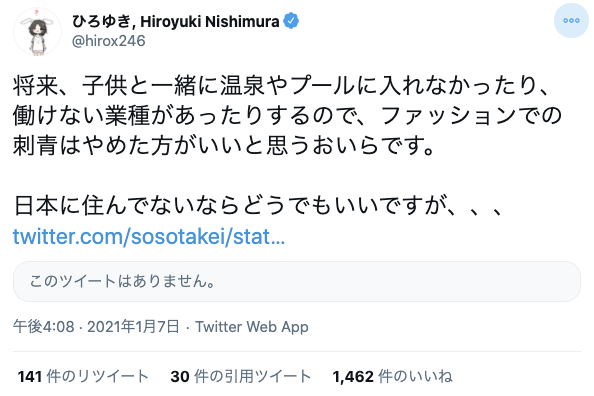Click the このツイートはありません。 message text
Viewport: 594px width, 396px height.
tap(123, 282)
